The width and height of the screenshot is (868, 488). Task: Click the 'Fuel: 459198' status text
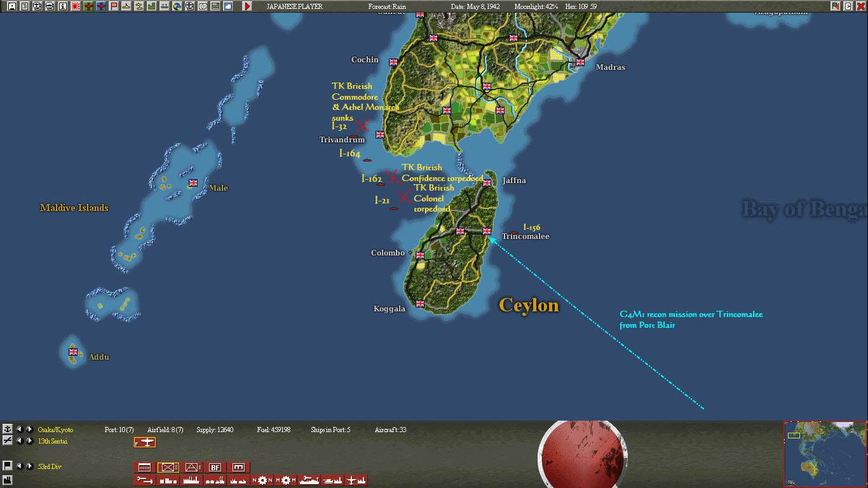click(x=274, y=430)
